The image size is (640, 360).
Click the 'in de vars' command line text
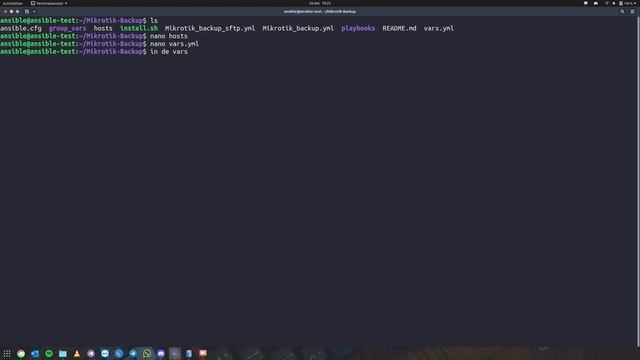pyautogui.click(x=169, y=52)
